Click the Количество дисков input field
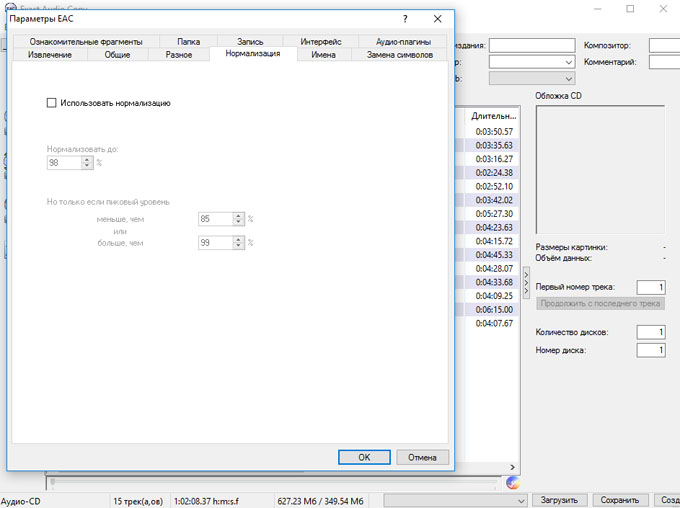 pyautogui.click(x=650, y=332)
